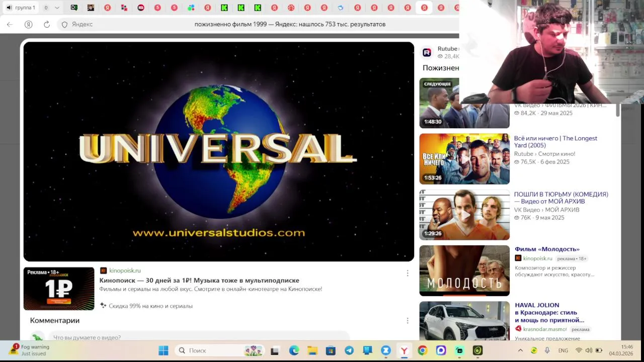Open clock and date 15:46
This screenshot has width=644, height=362.
pyautogui.click(x=621, y=350)
